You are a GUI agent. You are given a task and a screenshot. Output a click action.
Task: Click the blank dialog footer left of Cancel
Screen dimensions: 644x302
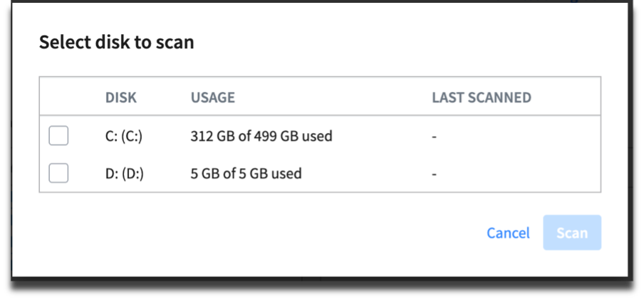[x=249, y=233]
